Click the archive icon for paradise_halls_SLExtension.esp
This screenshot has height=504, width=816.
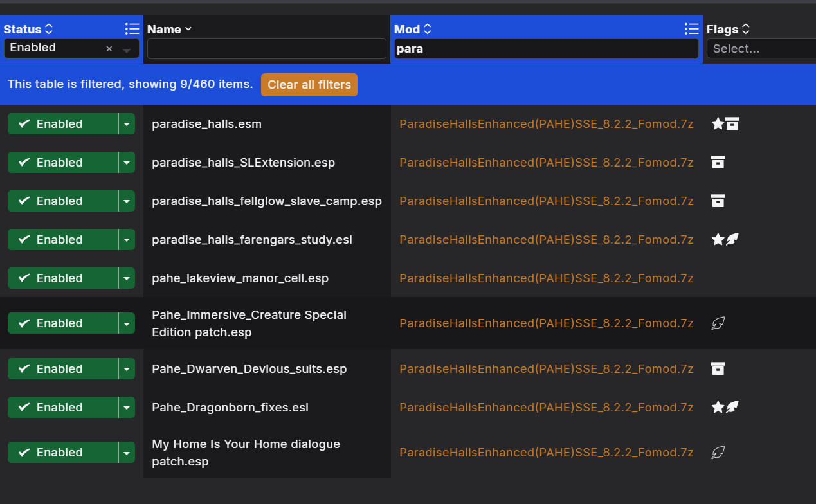point(718,162)
